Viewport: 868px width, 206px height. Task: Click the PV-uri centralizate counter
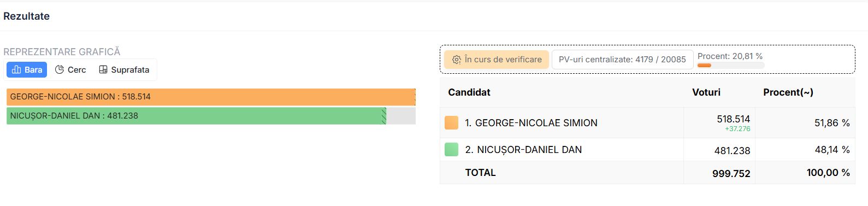tap(622, 60)
